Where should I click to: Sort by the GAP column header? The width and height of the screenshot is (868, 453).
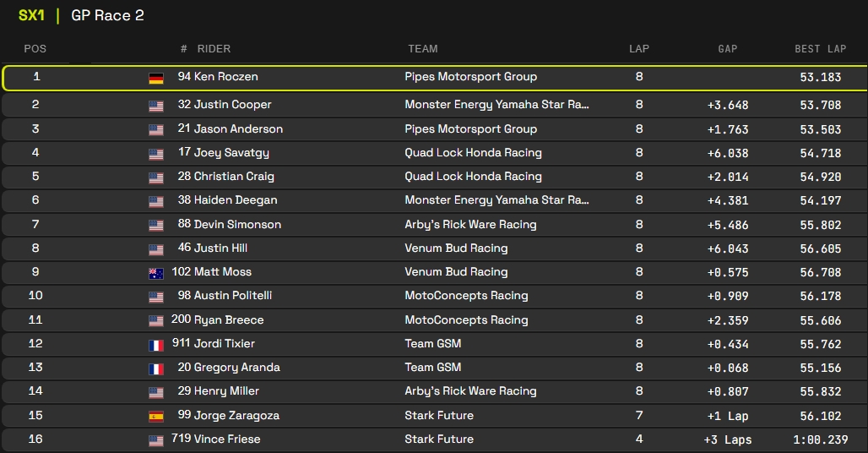(727, 48)
